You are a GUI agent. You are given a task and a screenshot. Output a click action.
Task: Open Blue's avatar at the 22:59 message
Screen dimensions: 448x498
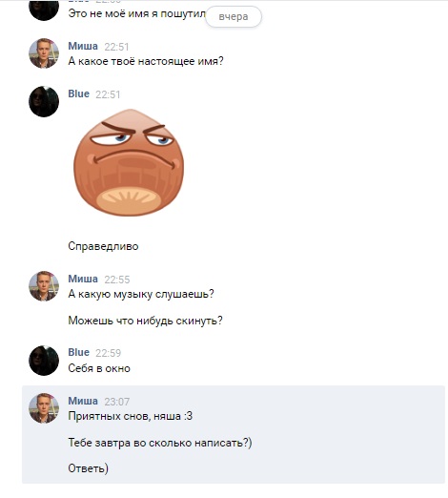pos(44,361)
